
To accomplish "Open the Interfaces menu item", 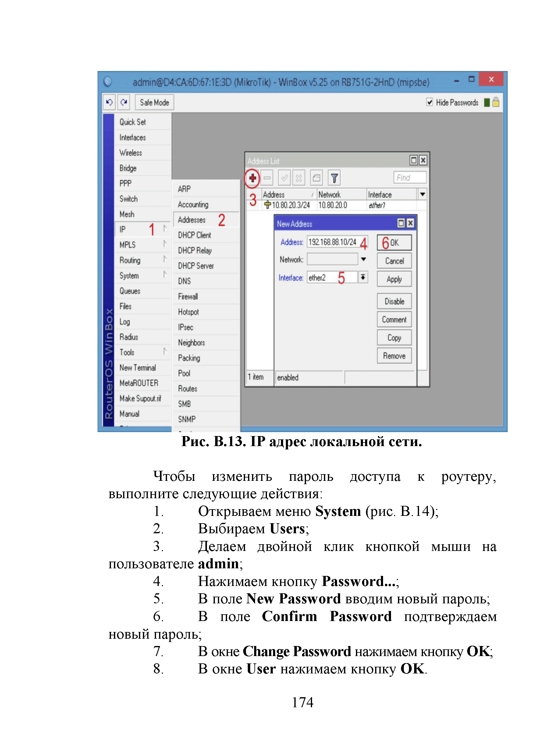I will 143,137.
